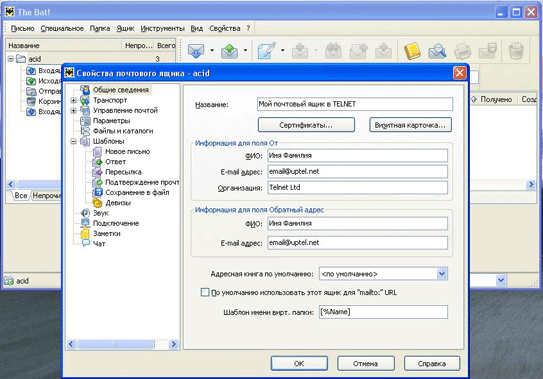Click the delete trash can toolbar icon
Viewport: 543px width, 379px height.
pos(516,51)
